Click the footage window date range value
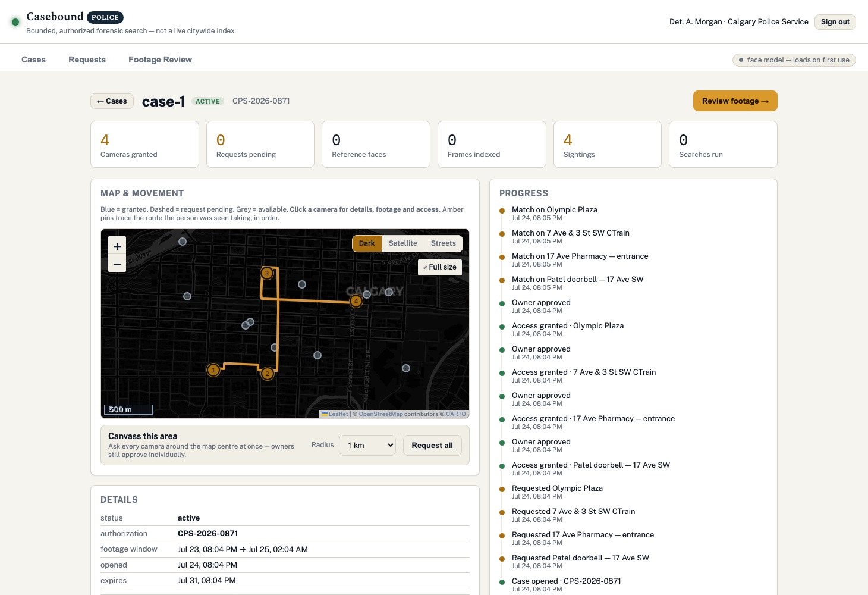 tap(243, 550)
